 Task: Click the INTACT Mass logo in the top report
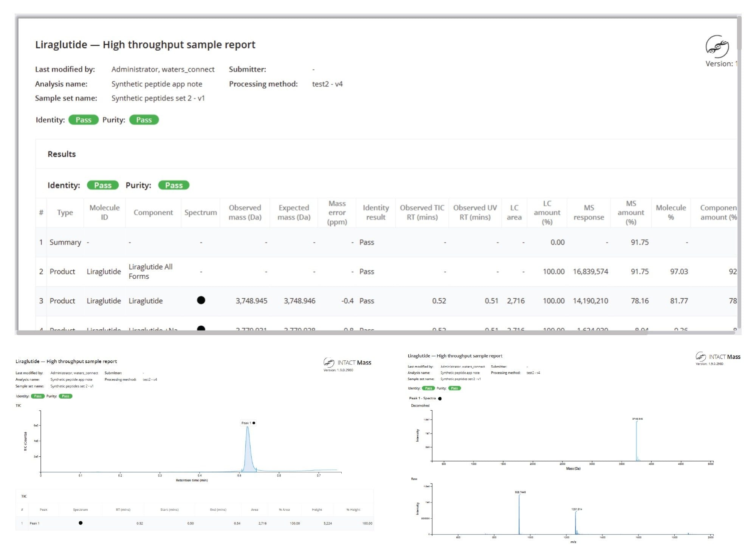click(717, 46)
